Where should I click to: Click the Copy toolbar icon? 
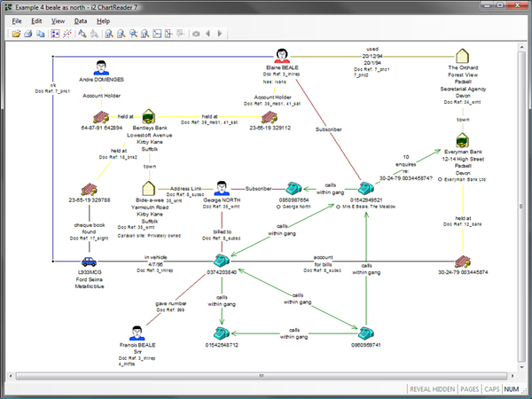pyautogui.click(x=40, y=34)
